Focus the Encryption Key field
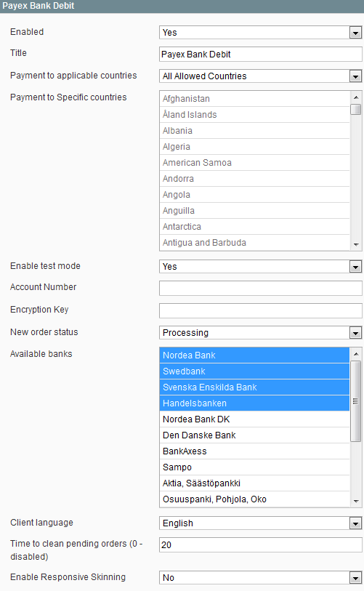The height and width of the screenshot is (591, 364). (x=260, y=311)
